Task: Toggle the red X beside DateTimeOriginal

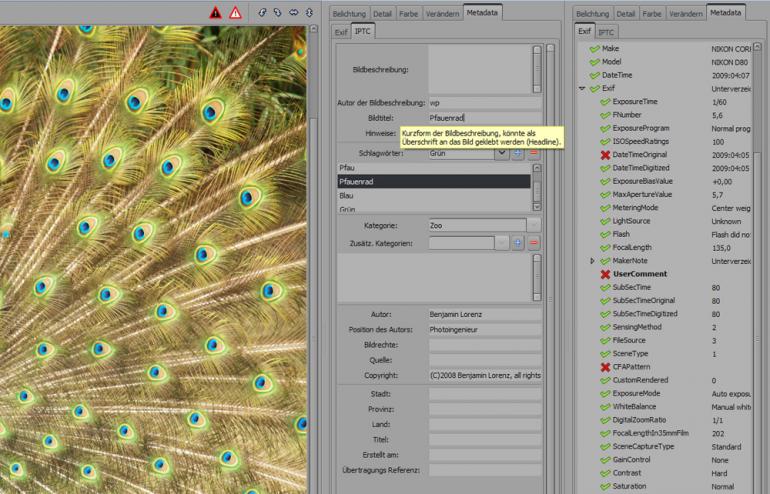Action: 605,155
